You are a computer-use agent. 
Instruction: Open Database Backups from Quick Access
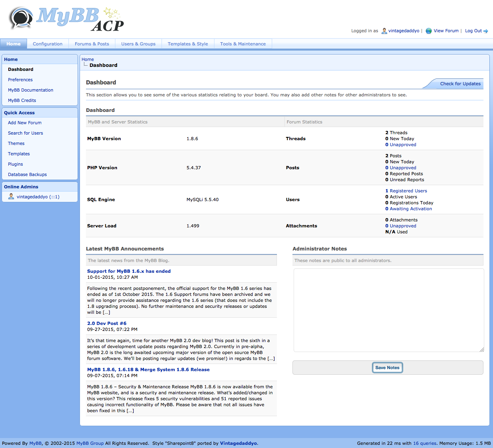pos(27,174)
